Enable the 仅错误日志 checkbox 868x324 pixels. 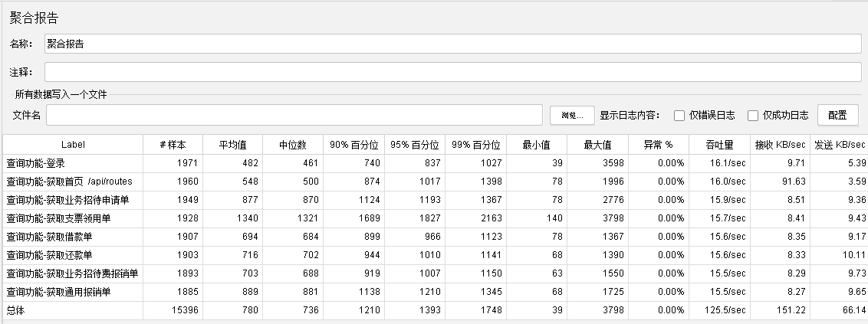tap(679, 116)
